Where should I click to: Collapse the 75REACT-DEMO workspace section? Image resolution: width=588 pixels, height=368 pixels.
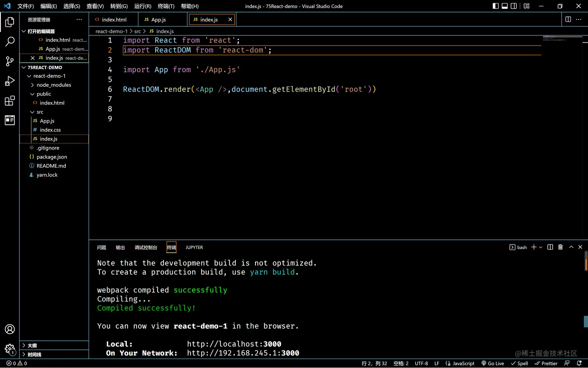tap(24, 67)
